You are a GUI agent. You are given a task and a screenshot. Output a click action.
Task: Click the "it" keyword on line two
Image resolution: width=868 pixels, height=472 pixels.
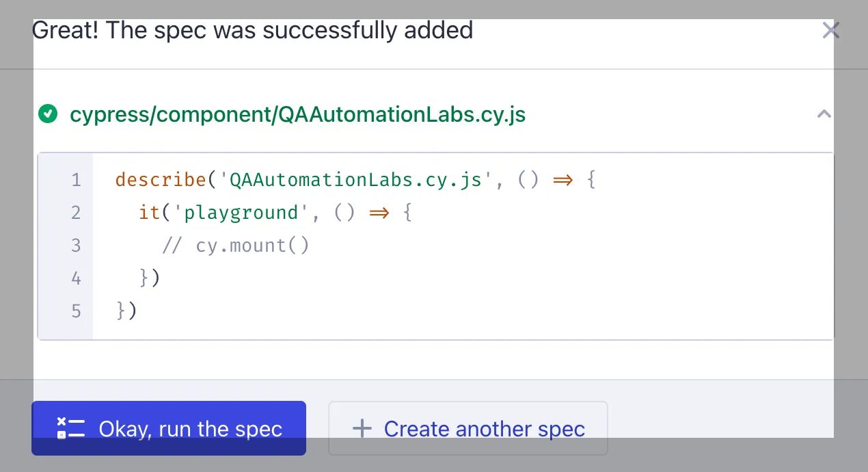149,213
